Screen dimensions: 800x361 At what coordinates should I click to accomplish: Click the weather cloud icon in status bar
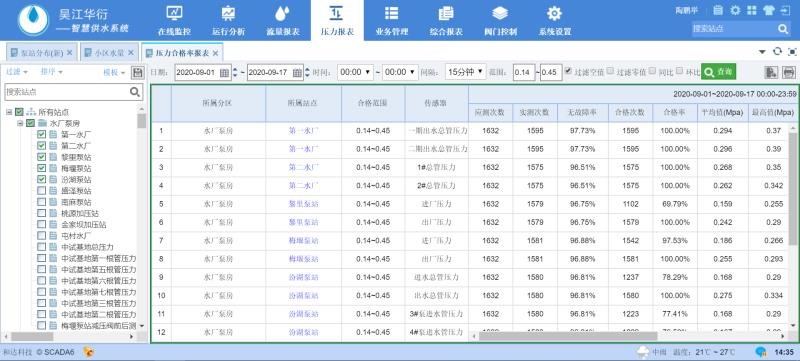point(643,352)
